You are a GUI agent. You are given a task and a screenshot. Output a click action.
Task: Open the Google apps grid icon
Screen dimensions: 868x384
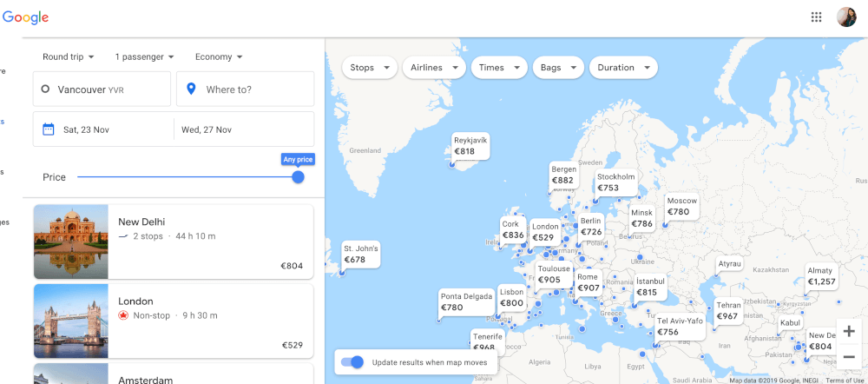(x=816, y=17)
